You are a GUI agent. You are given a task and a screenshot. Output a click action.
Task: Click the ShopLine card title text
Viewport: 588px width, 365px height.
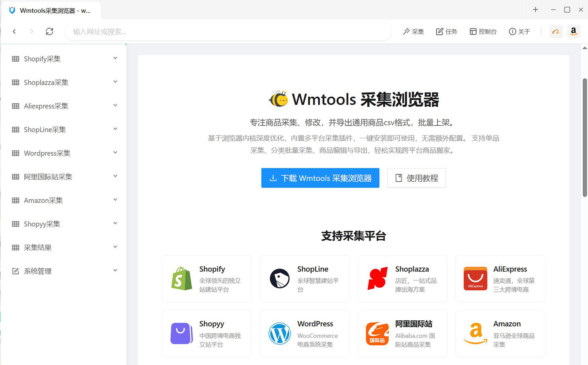point(313,269)
